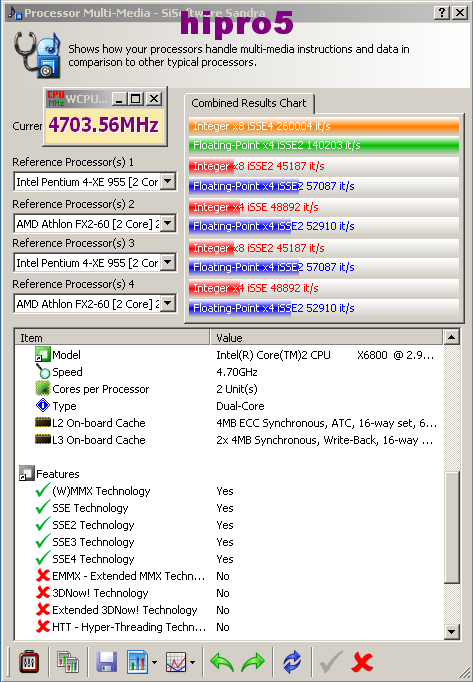473x682 pixels.
Task: Click the red X beside 3DNow! Technology
Action: coord(43,592)
